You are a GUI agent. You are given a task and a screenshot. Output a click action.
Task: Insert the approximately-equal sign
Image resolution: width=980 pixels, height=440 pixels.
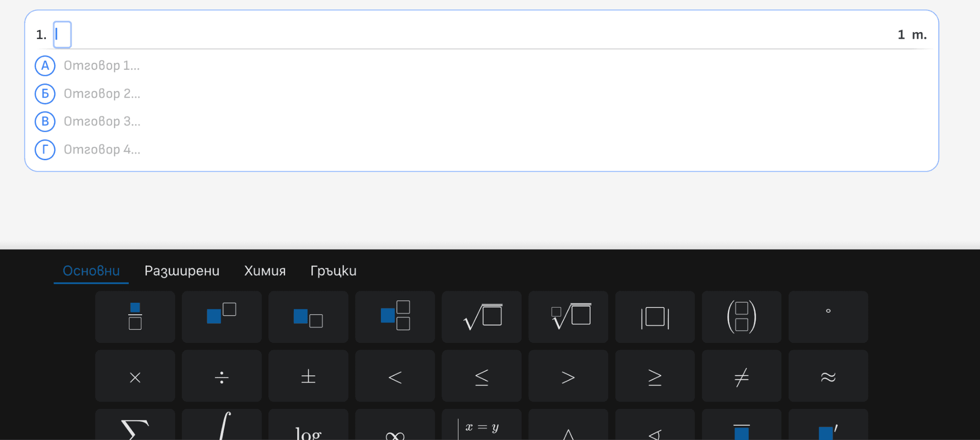[x=828, y=376]
